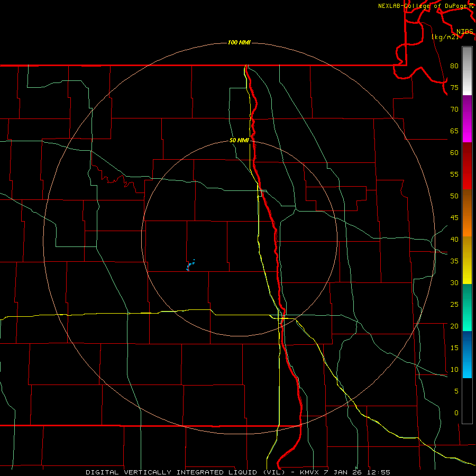Select the "15" value on VIL scale
This screenshot has width=476, height=476.
point(454,347)
